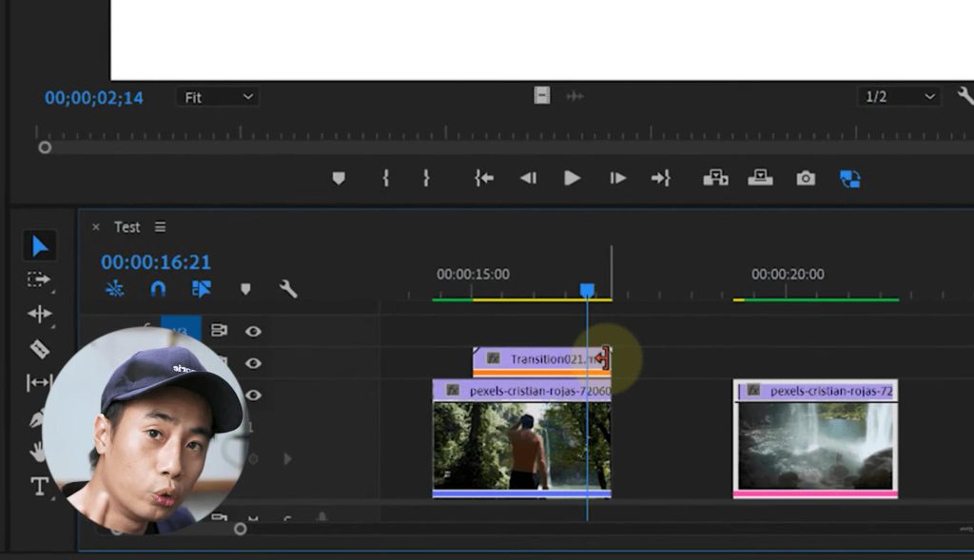This screenshot has width=974, height=560.
Task: Click the Extract button in Program Monitor
Action: (760, 178)
